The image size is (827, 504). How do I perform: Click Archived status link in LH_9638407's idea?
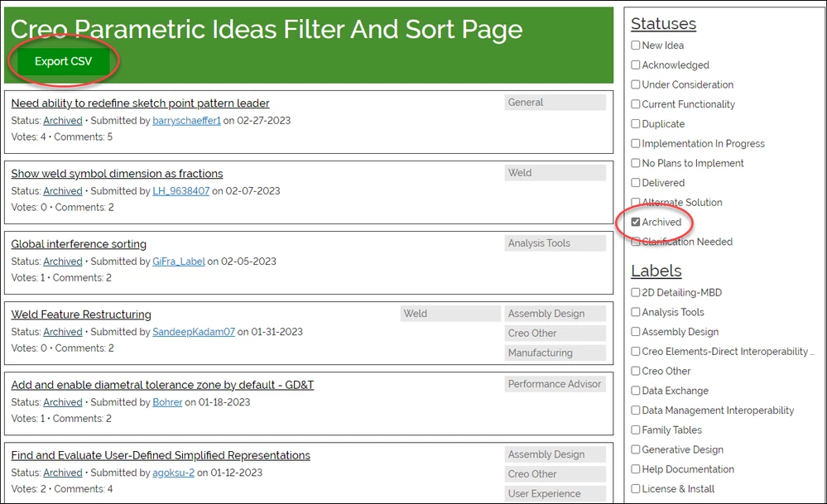(x=63, y=191)
